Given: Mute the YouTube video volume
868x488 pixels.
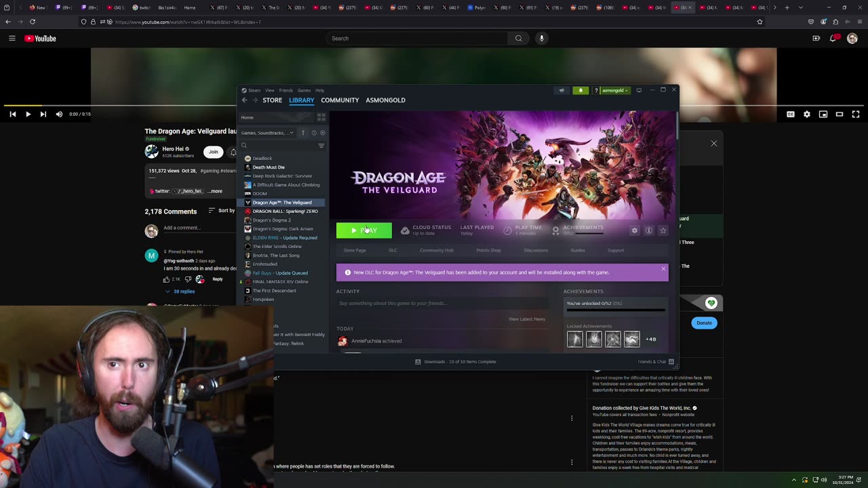Looking at the screenshot, I should [x=59, y=114].
